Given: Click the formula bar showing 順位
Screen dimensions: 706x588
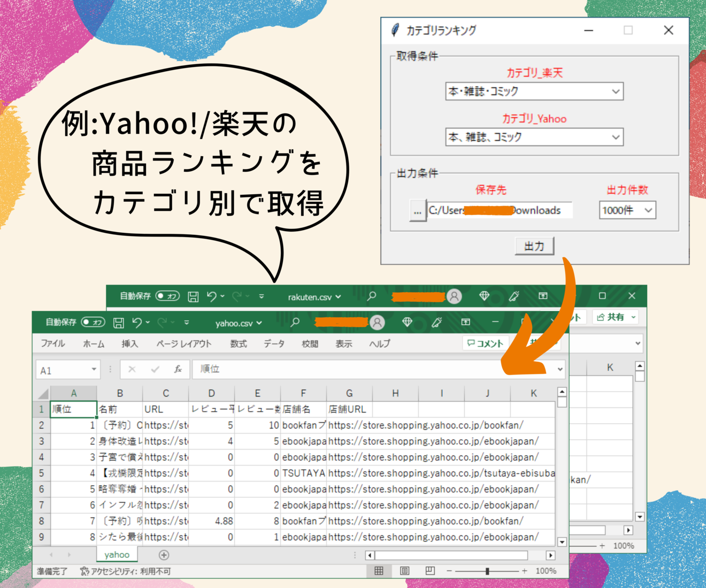Looking at the screenshot, I should tap(373, 369).
